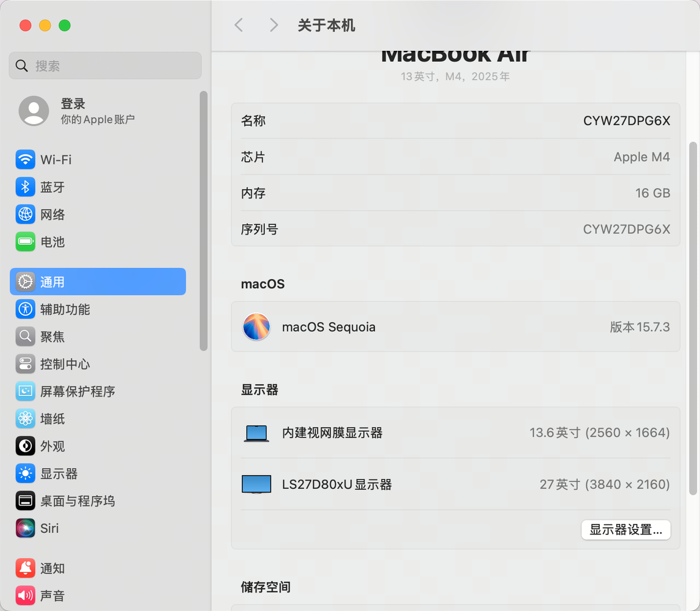Image resolution: width=700 pixels, height=611 pixels.
Task: Click the 内建视网膜显示器 label
Action: 332,433
